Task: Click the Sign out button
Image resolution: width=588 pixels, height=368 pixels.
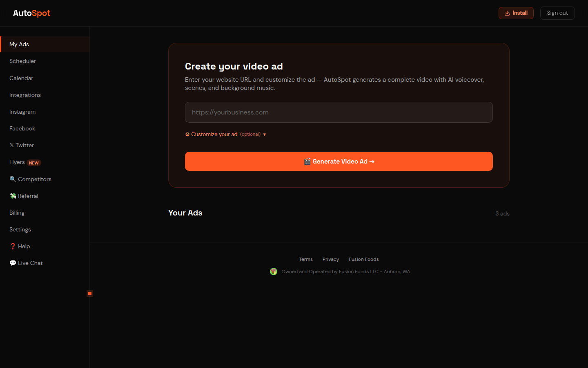Action: 557,13
